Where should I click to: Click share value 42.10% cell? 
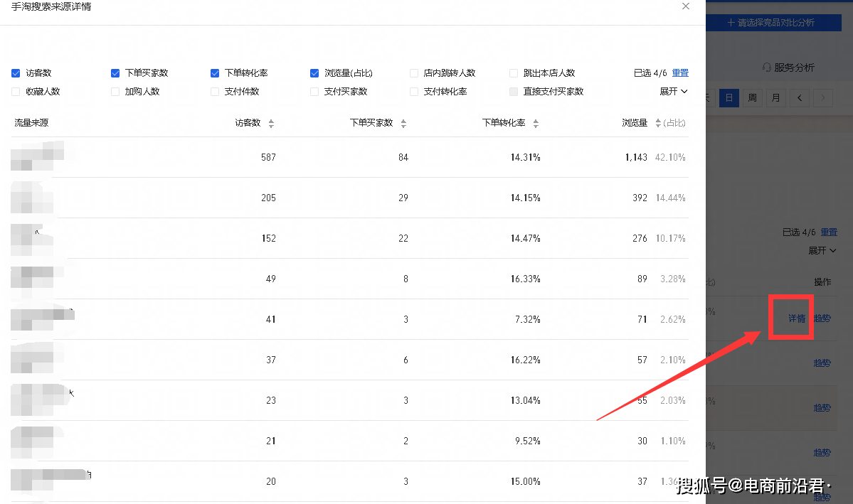670,157
